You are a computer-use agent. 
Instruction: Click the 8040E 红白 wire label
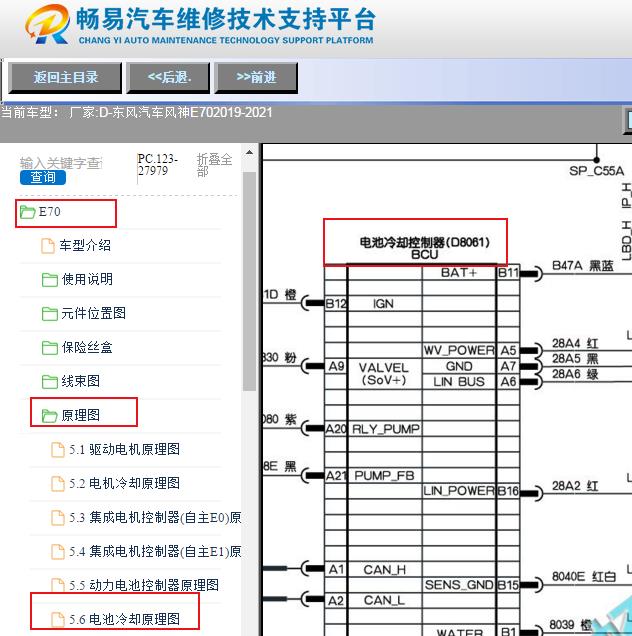[x=584, y=577]
